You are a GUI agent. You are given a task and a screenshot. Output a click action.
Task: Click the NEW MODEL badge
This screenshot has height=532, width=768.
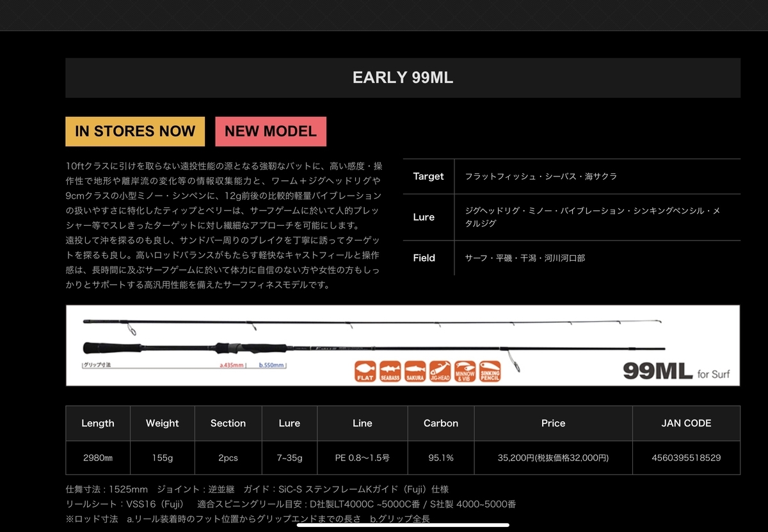[x=271, y=131]
